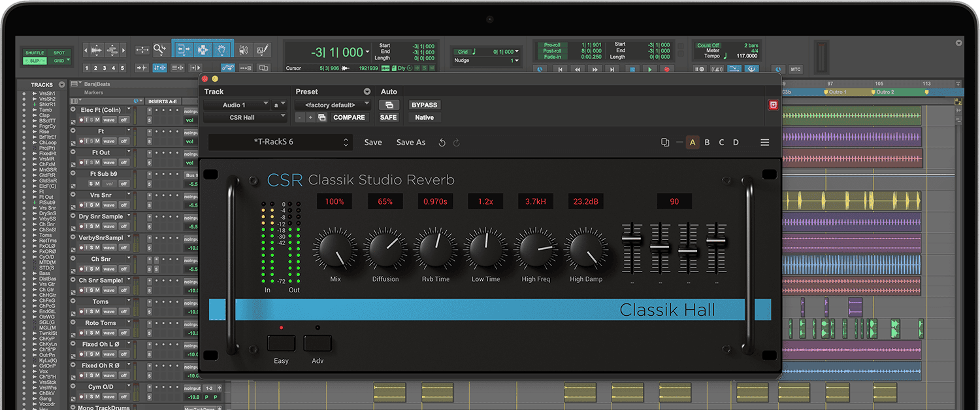Click the Rvb Time knob

click(x=436, y=250)
